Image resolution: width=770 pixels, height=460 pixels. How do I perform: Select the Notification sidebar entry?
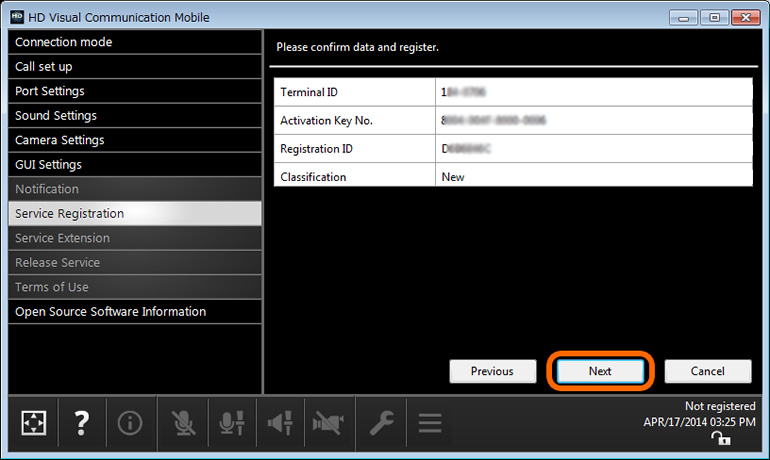coord(135,189)
